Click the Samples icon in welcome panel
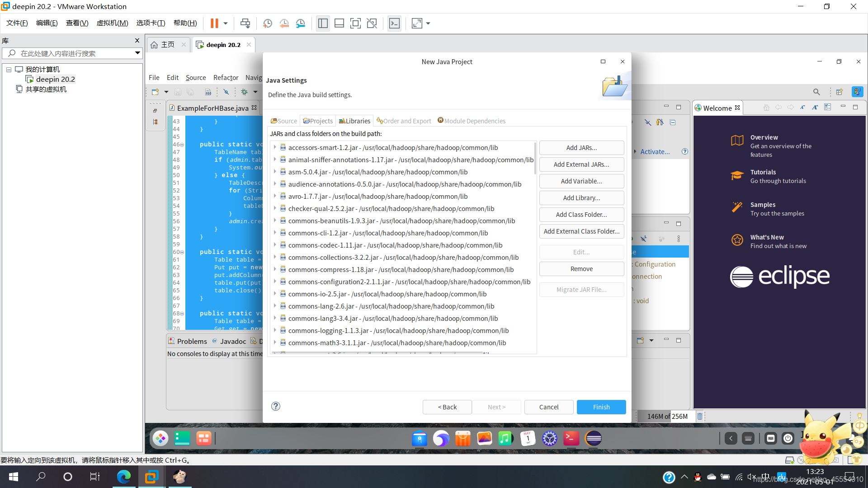Screen dimensions: 868x488 [x=737, y=208]
